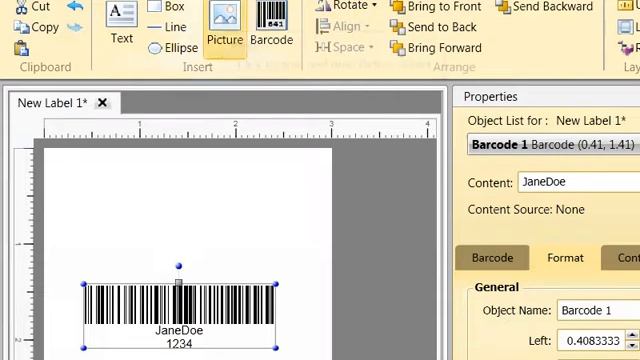
Task: Click the barcode's bottom-right resize handle
Action: 276,348
